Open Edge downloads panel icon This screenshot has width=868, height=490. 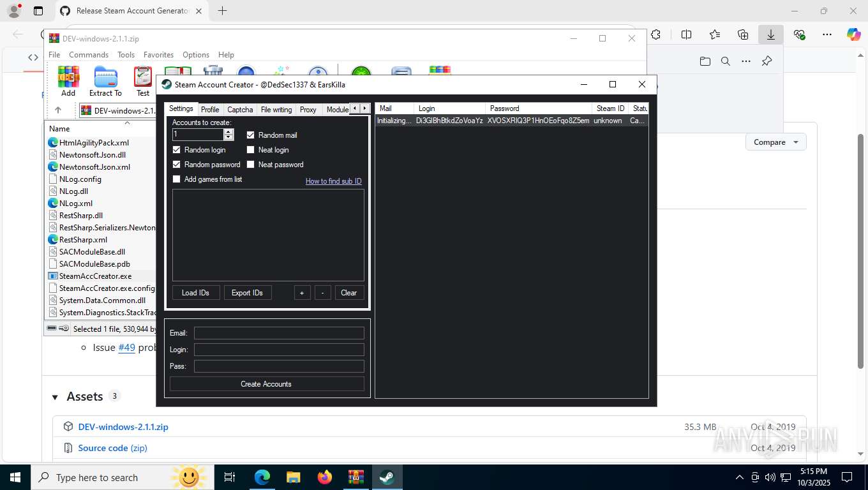[x=771, y=35]
